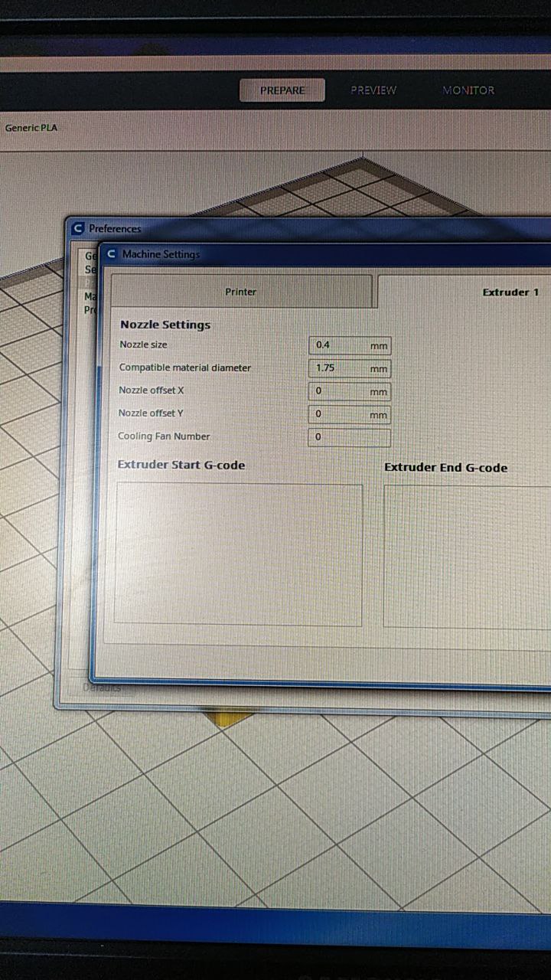Screen dimensions: 551x980
Task: Click the Nozzle size label
Action: click(x=143, y=345)
